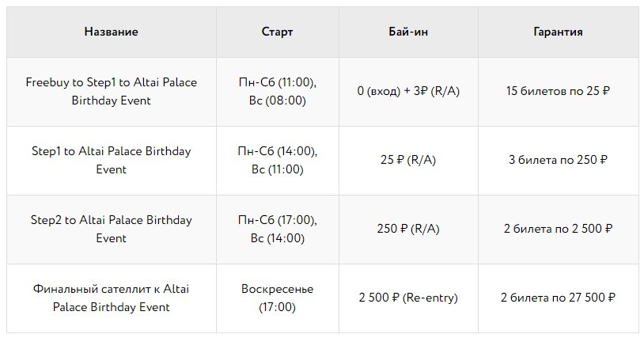Click the 2 билета по 27 500 ₽ guarantee
This screenshot has height=338, width=644.
558,298
